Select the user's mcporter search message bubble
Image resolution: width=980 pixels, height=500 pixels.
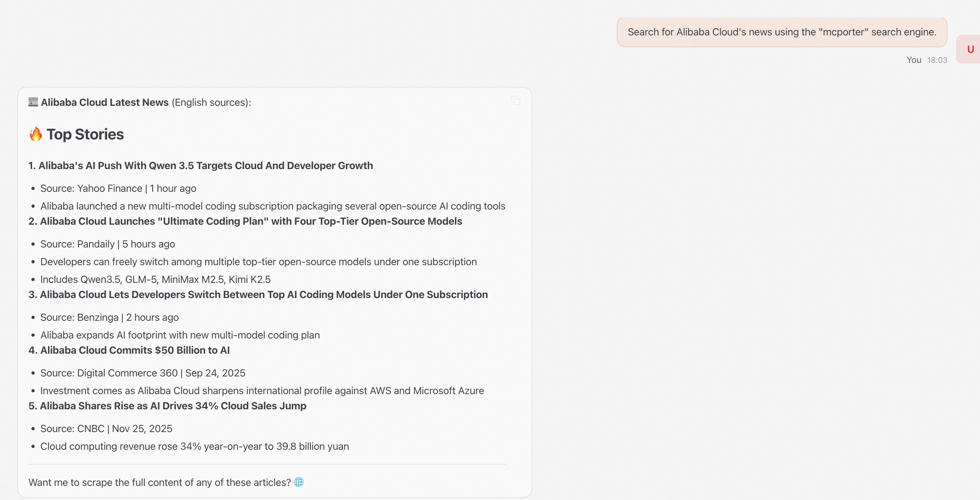coord(782,32)
